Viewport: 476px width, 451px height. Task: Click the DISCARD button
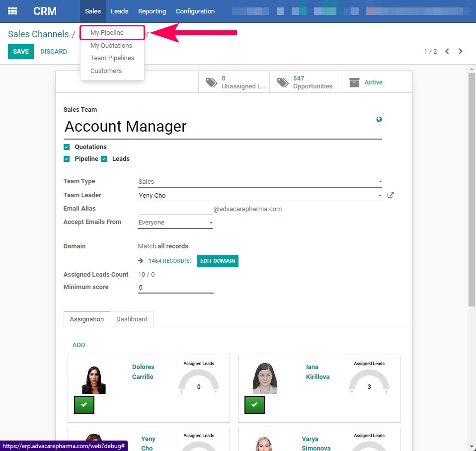(x=54, y=52)
